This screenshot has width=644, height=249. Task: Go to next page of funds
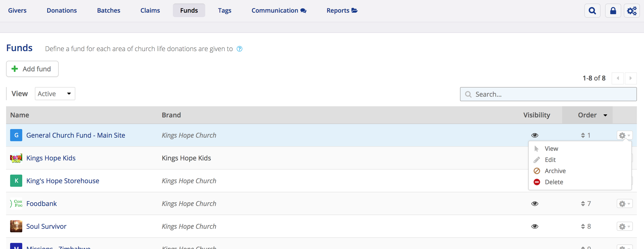631,78
